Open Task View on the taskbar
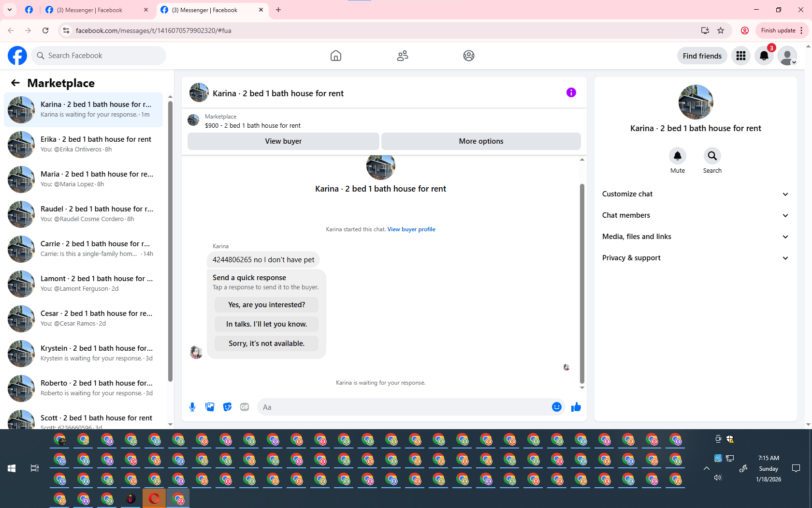 [35, 468]
